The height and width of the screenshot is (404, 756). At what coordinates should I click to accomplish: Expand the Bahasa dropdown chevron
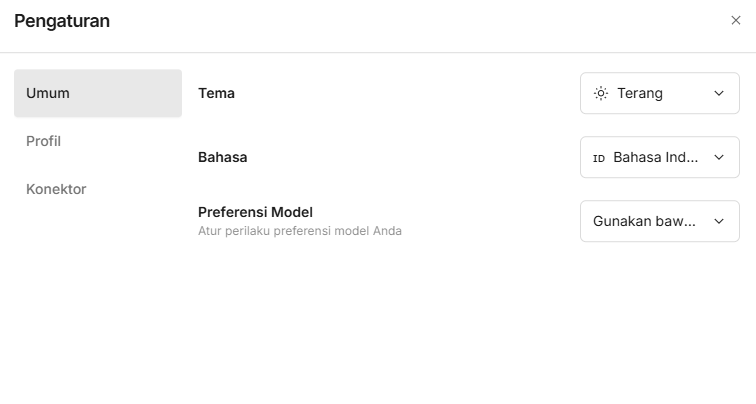point(719,157)
